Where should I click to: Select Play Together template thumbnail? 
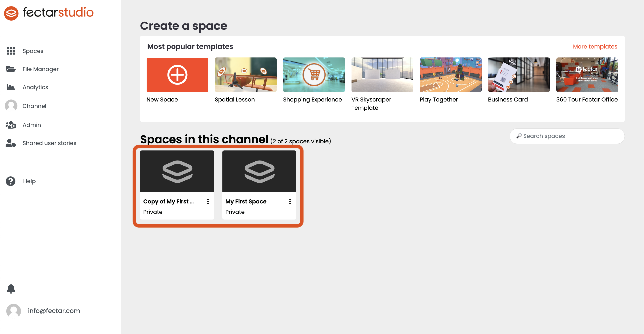tap(451, 75)
